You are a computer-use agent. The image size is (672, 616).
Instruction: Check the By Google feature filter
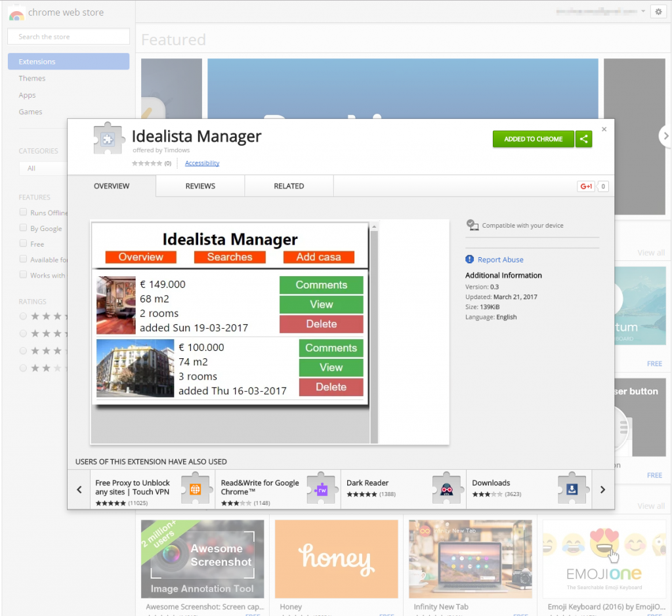point(23,228)
